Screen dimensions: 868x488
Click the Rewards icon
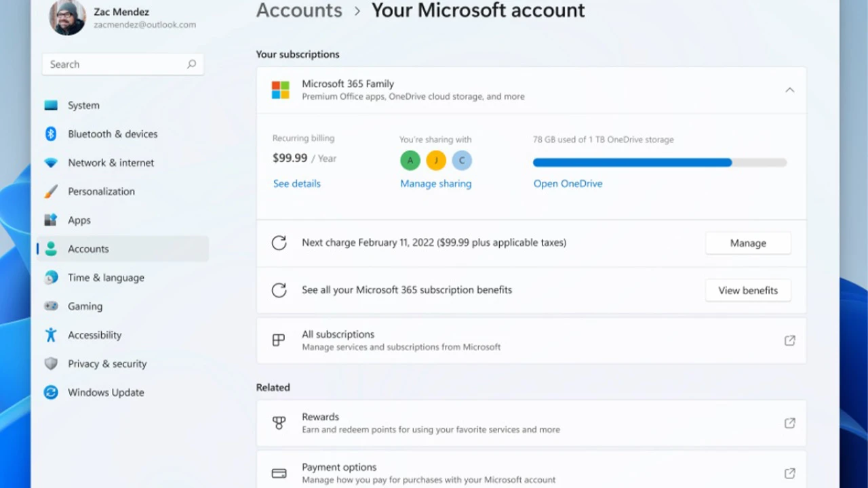tap(279, 422)
